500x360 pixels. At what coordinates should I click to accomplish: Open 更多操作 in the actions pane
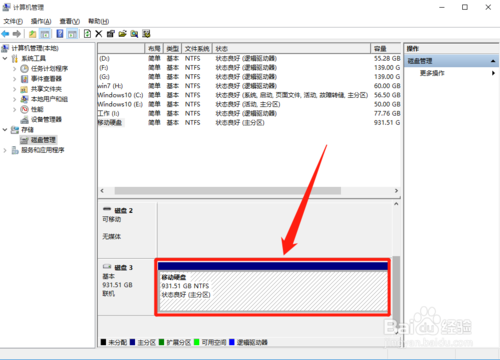(x=432, y=73)
